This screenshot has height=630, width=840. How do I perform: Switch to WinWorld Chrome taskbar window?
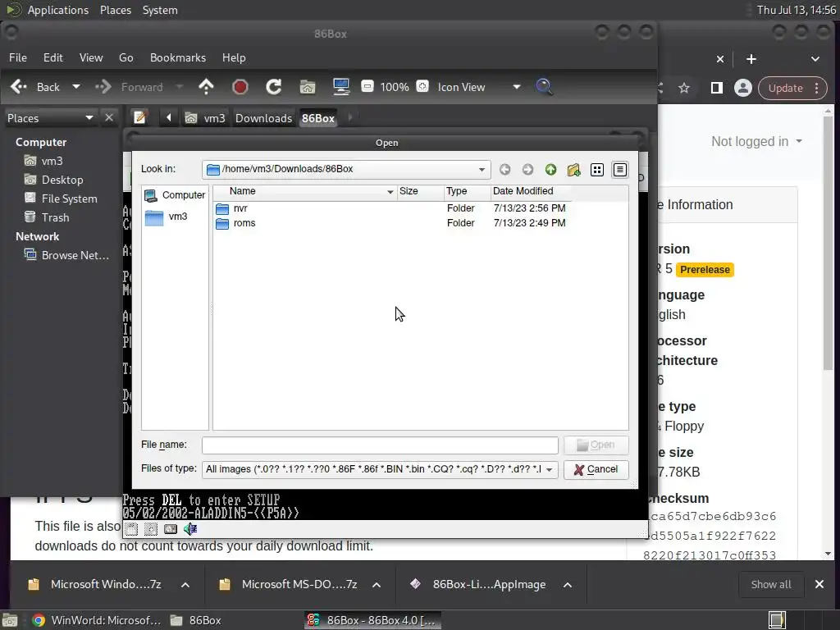click(97, 620)
